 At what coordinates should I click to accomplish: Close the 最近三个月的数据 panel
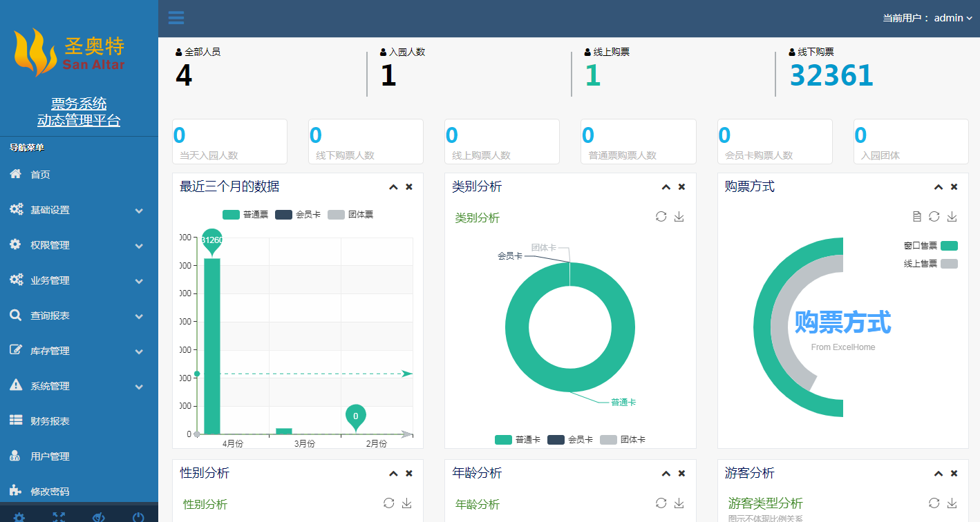click(x=409, y=187)
